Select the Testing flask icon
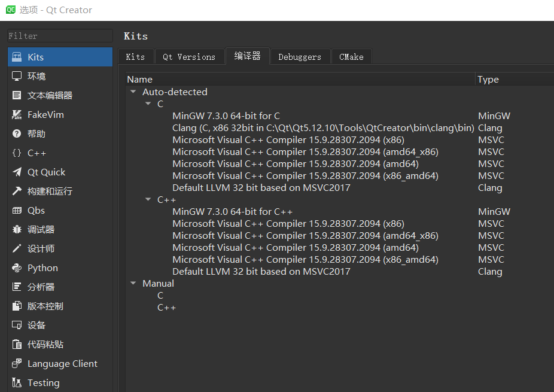This screenshot has width=554, height=392. 17,382
